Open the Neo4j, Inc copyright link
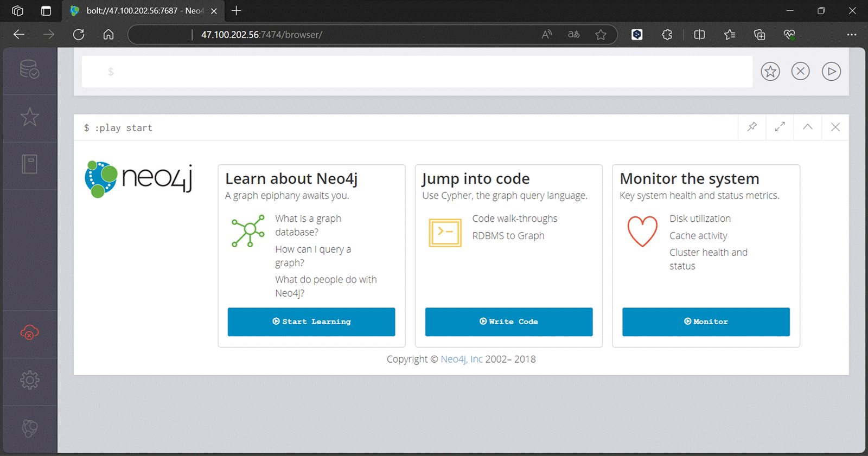 click(x=461, y=359)
